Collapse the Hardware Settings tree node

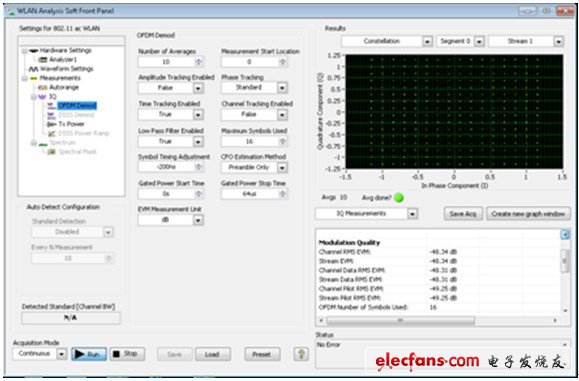(x=25, y=51)
